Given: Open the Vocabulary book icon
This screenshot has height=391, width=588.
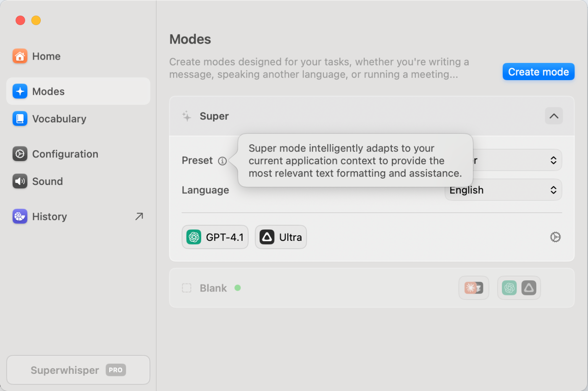Looking at the screenshot, I should click(x=20, y=119).
